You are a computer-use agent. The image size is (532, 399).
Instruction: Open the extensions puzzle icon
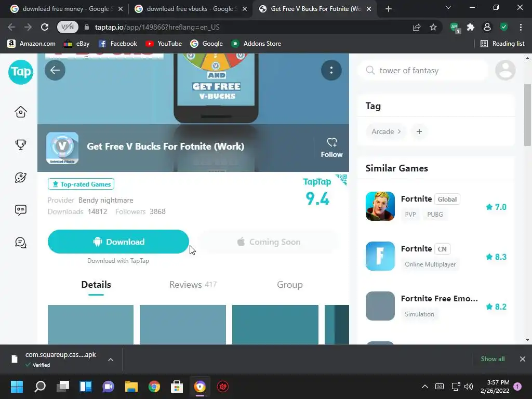coord(471,27)
